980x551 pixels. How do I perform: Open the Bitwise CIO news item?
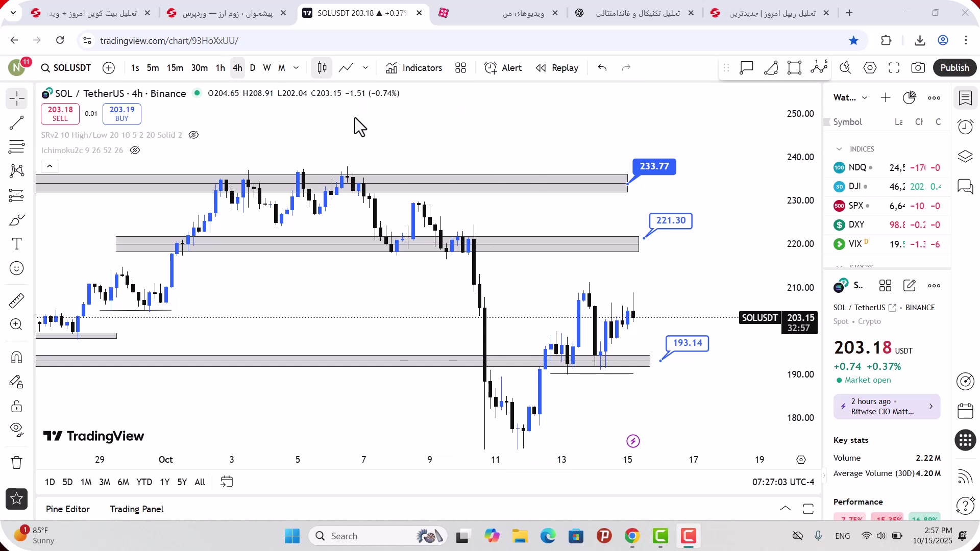pos(887,407)
